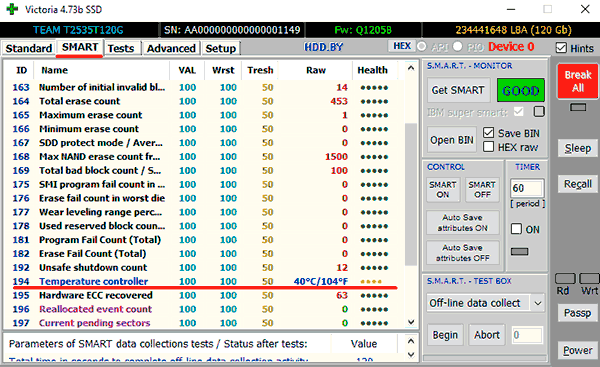Click the Break All button

point(578,81)
